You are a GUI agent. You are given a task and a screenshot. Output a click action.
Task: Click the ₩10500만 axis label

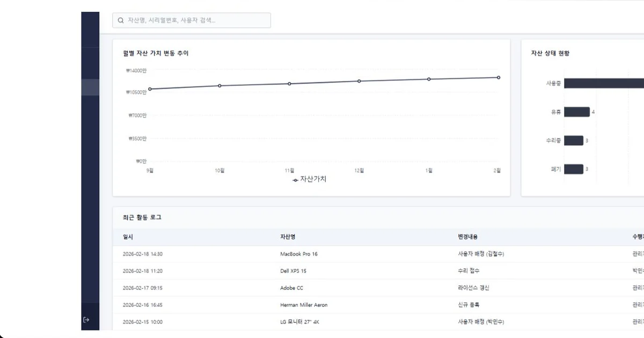tap(136, 92)
